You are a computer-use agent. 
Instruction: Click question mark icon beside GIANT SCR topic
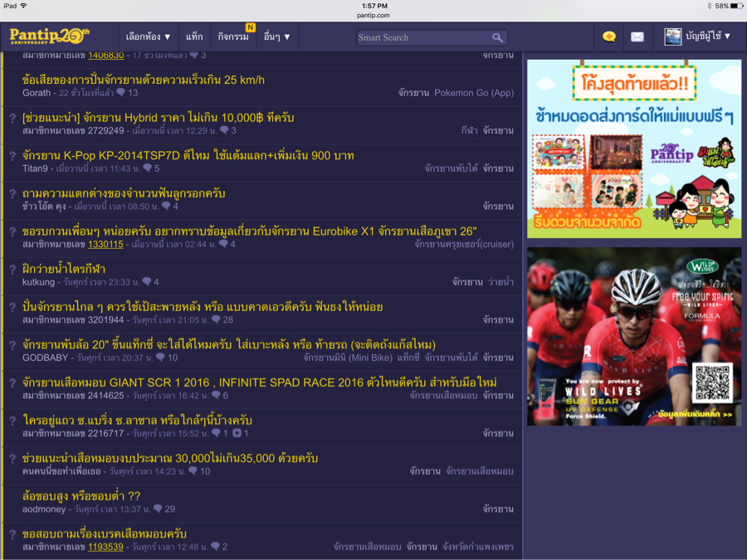[x=12, y=382]
